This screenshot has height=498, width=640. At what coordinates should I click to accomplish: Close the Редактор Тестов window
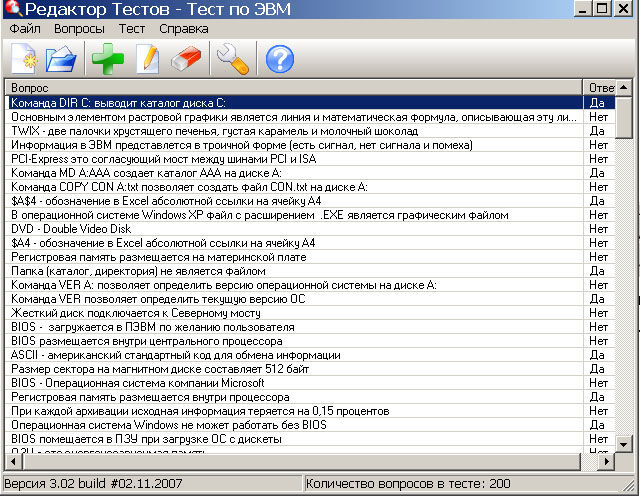pos(623,8)
